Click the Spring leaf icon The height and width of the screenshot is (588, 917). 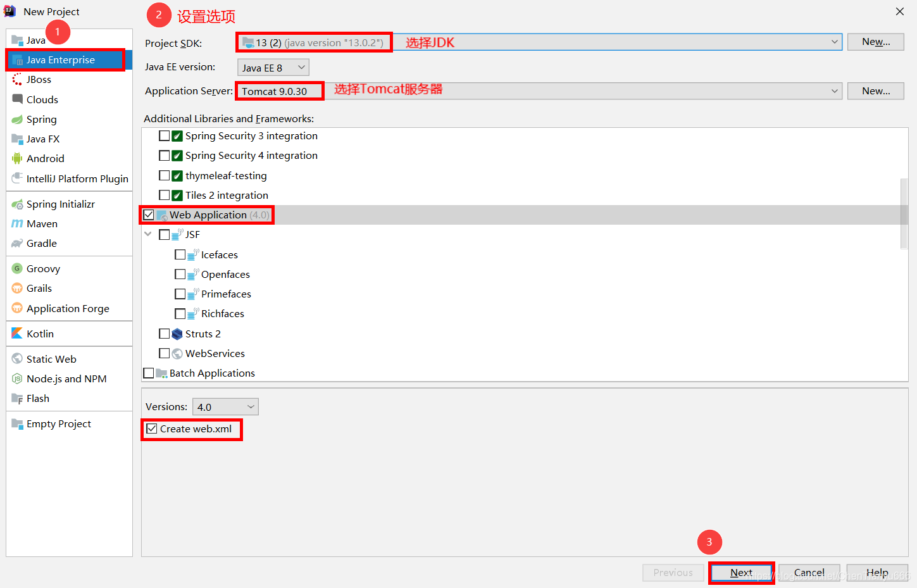(x=17, y=120)
